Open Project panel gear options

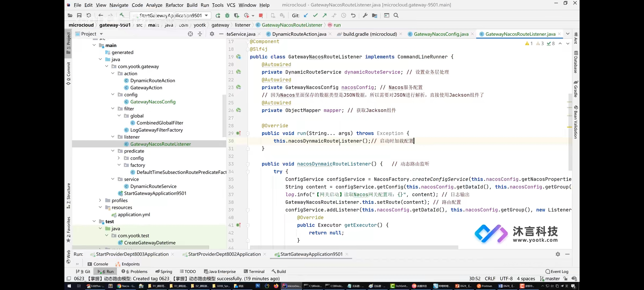click(212, 34)
